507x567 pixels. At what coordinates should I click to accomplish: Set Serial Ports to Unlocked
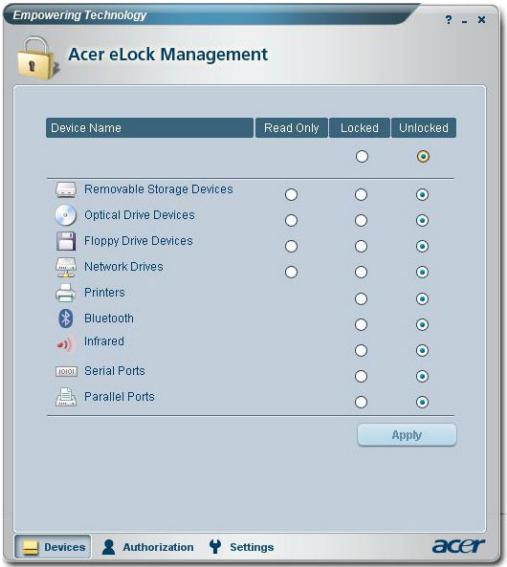coord(422,376)
